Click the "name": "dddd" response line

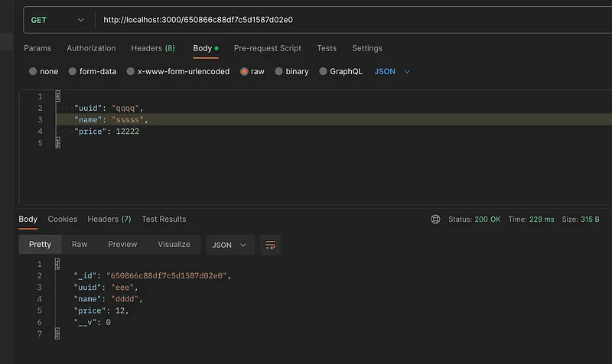point(109,299)
